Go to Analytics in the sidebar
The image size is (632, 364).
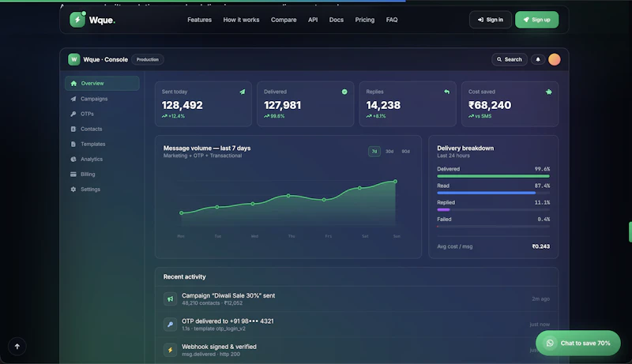102,159
